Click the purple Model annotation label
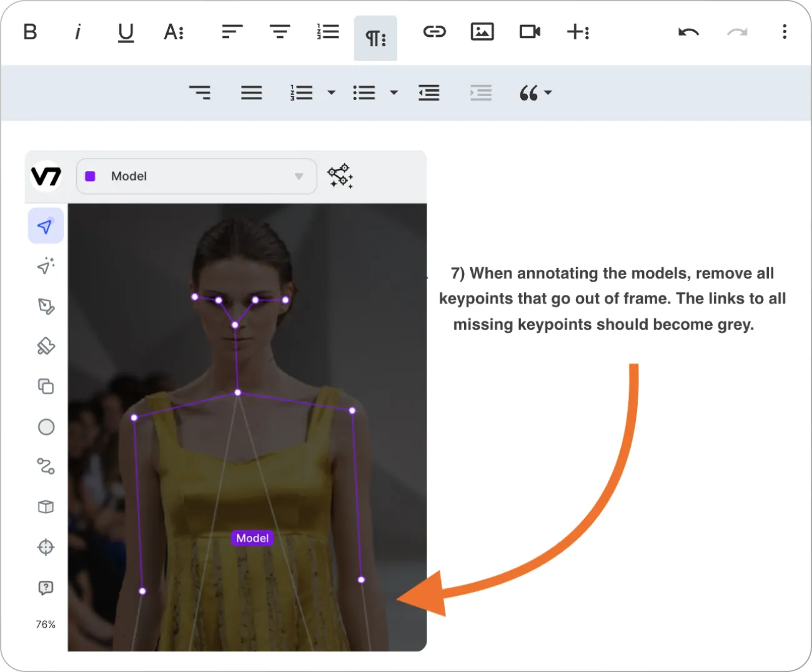The image size is (812, 672). click(x=252, y=538)
